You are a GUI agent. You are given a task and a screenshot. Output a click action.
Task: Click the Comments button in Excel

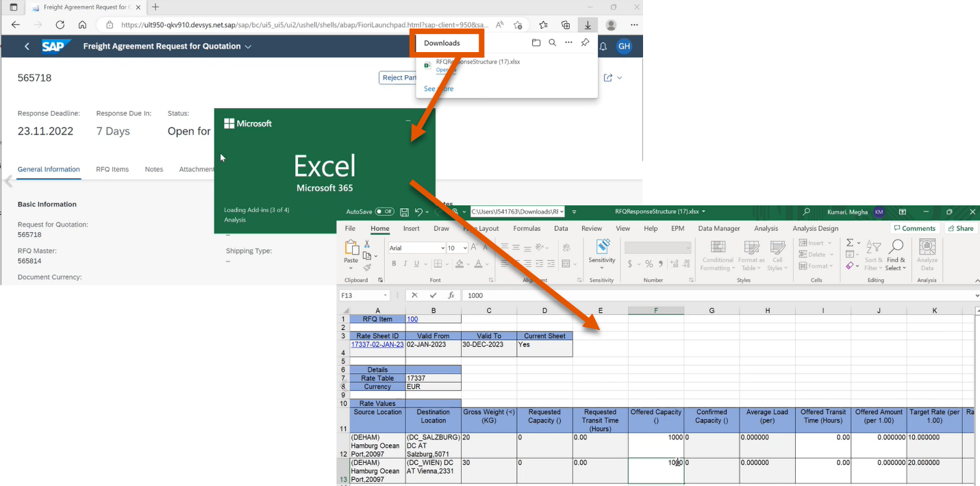coord(915,229)
